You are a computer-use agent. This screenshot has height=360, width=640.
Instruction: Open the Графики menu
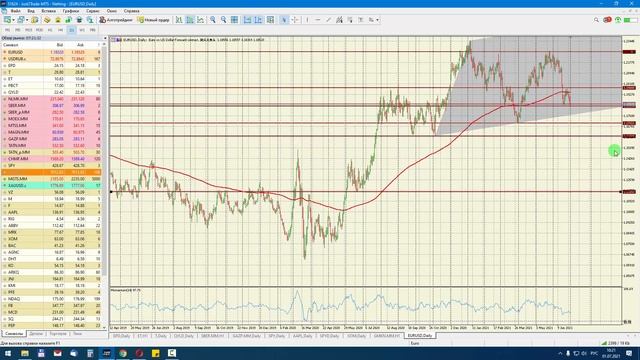click(x=71, y=11)
